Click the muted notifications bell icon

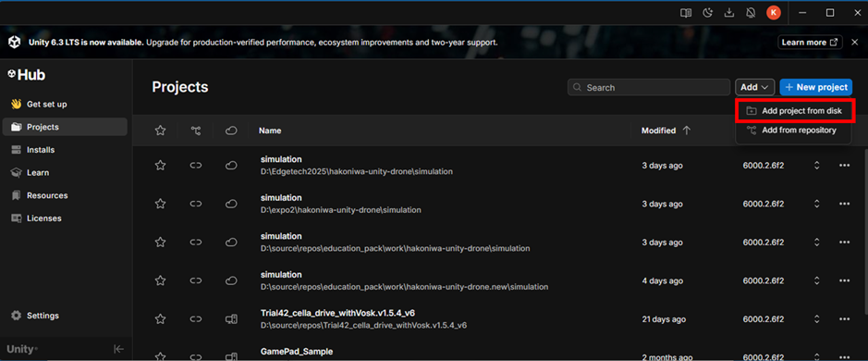pyautogui.click(x=752, y=13)
